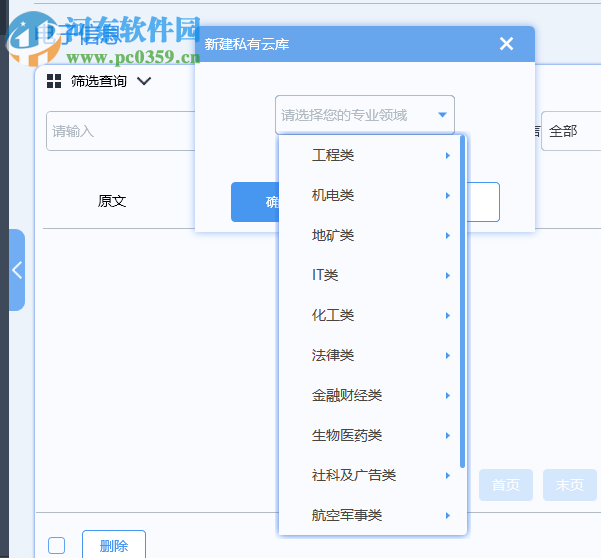This screenshot has height=558, width=601.
Task: Collapse the 筛选查询 chevron
Action: 144,81
